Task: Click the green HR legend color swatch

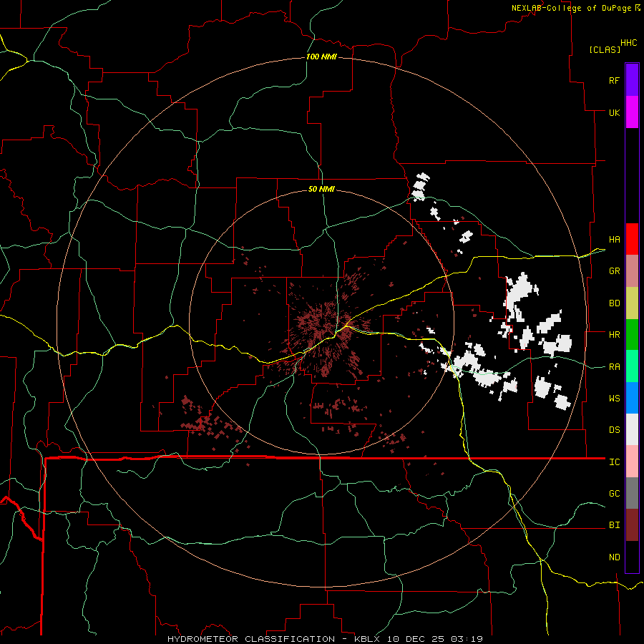Action: pyautogui.click(x=632, y=335)
